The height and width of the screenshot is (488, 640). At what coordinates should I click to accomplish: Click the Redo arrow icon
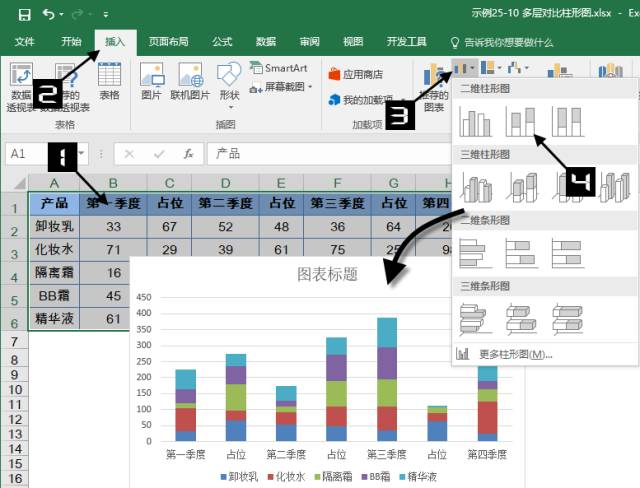click(x=77, y=15)
